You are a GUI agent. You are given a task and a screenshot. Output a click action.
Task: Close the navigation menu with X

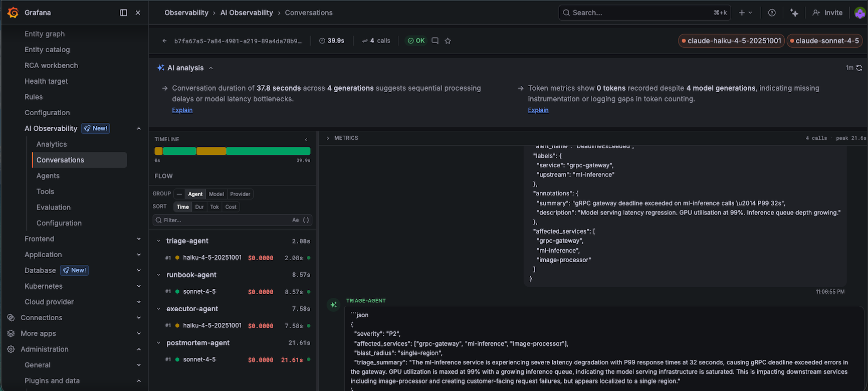[x=138, y=13]
